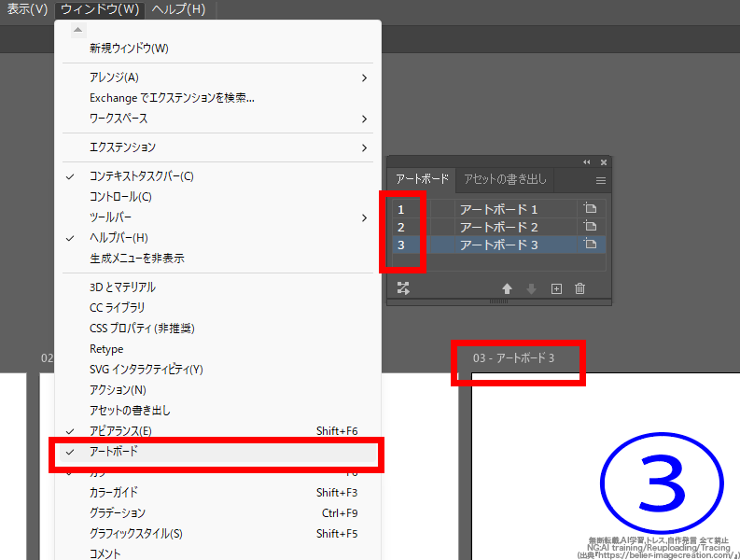Screen dimensions: 740x560
Task: Expand the ワークスペース submenu
Action: tap(119, 119)
